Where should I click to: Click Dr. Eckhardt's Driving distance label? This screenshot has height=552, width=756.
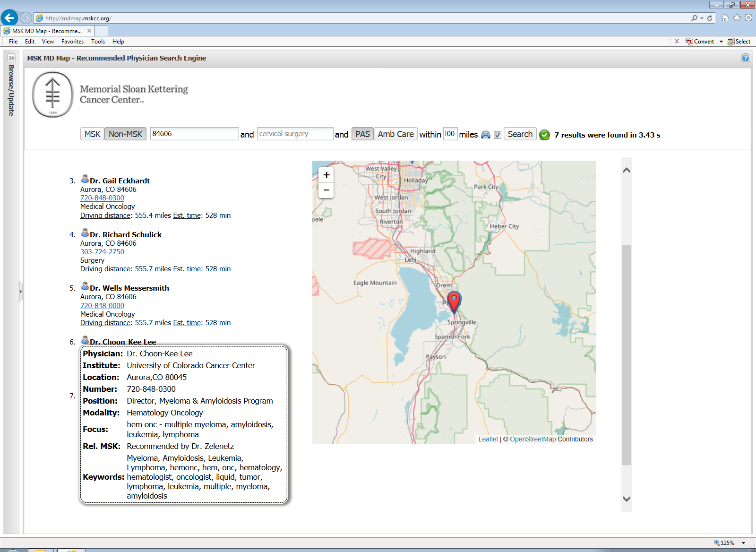click(105, 216)
